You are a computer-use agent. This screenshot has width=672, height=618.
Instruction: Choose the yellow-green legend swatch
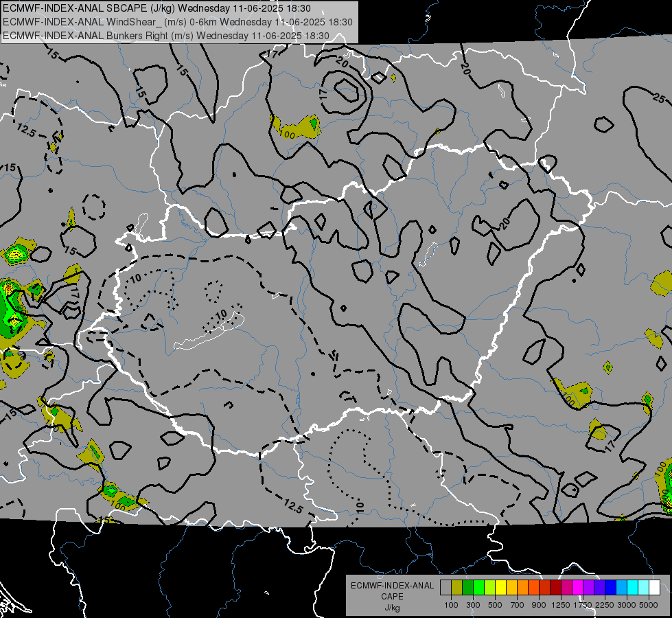(490, 588)
